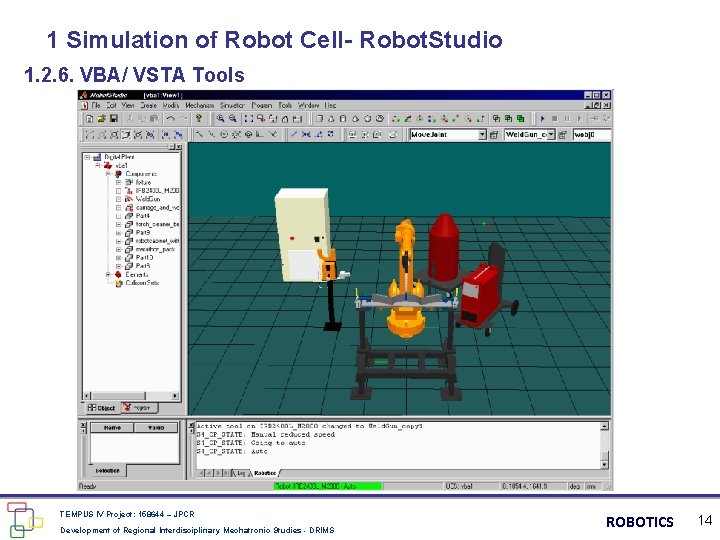The height and width of the screenshot is (540, 720).
Task: Click the Pause simulation button
Action: click(x=567, y=119)
